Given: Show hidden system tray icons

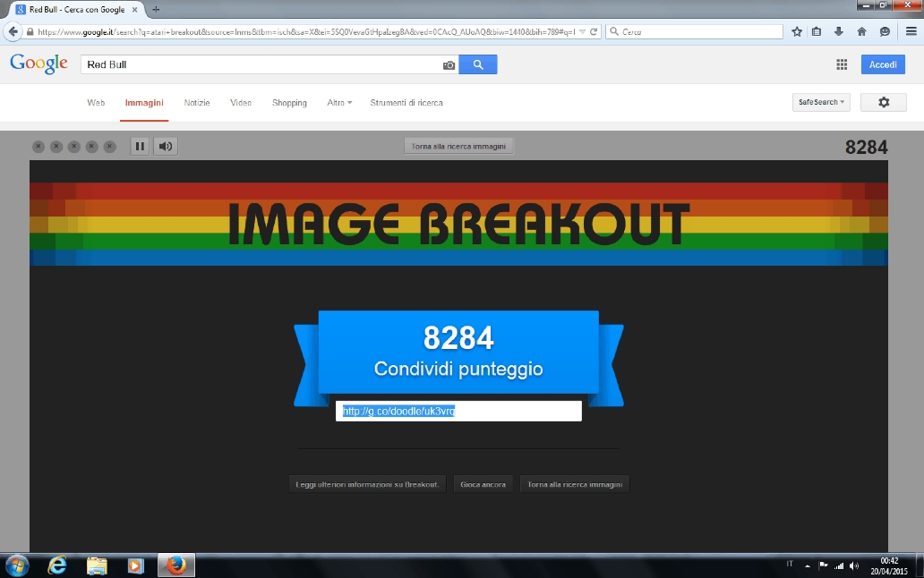Looking at the screenshot, I should click(x=808, y=566).
